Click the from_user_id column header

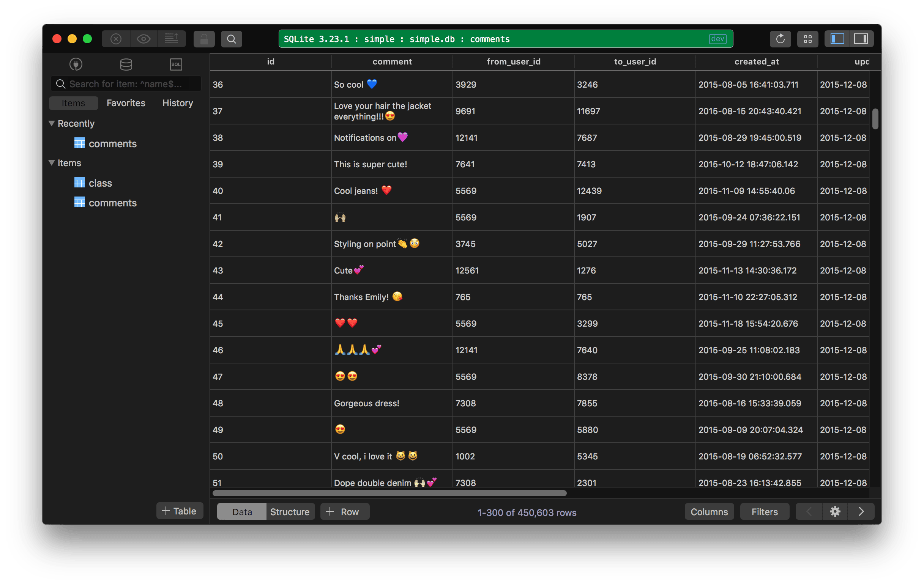click(513, 61)
